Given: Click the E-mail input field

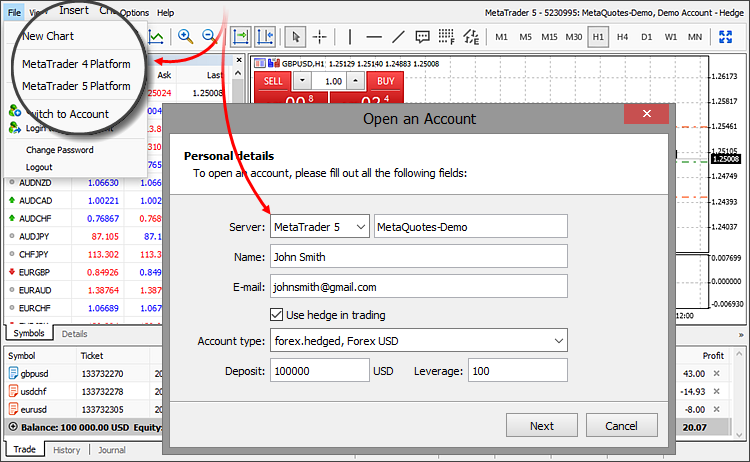Looking at the screenshot, I should point(419,286).
